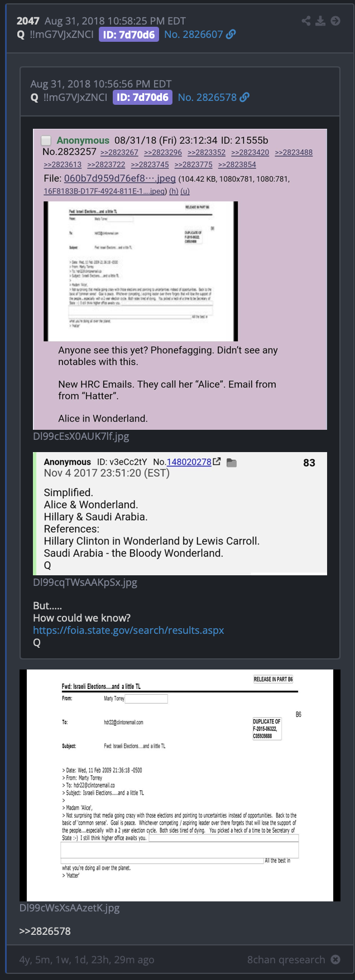Open post number No. 2826607 link
The height and width of the screenshot is (980, 355).
click(194, 34)
